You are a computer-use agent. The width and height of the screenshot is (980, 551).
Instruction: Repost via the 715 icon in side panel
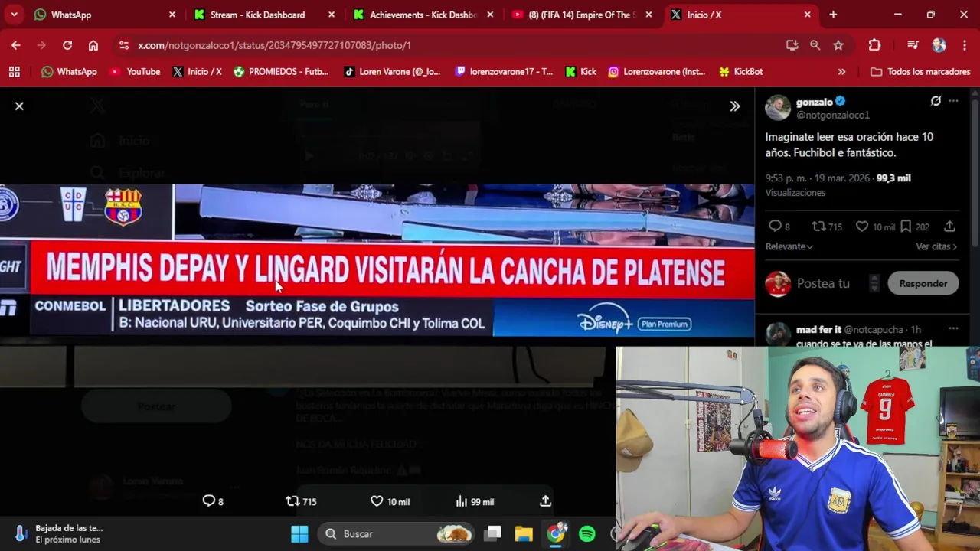pyautogui.click(x=827, y=227)
